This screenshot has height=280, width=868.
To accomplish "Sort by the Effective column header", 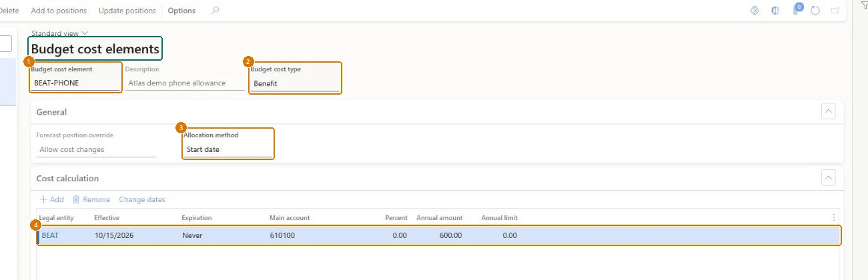I will [107, 218].
